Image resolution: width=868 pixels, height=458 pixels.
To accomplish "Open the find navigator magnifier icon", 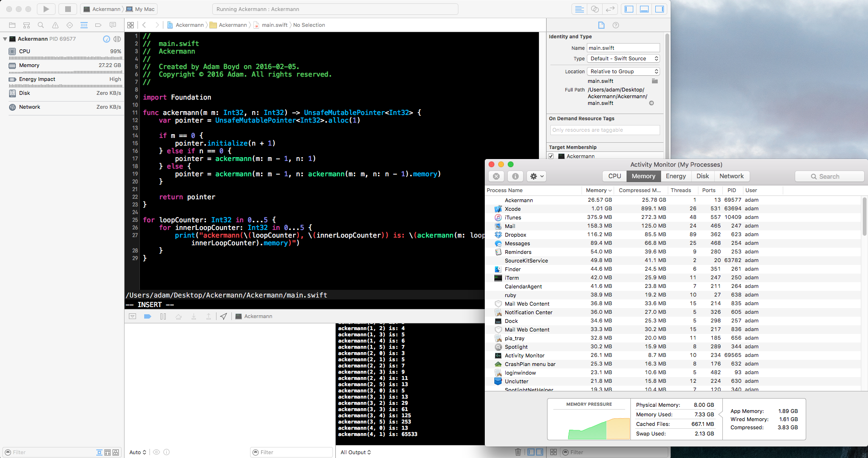I will (41, 25).
